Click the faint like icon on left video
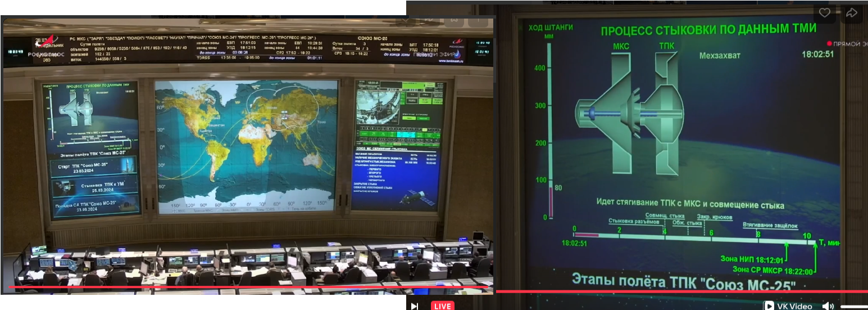868x310 pixels. pyautogui.click(x=405, y=21)
